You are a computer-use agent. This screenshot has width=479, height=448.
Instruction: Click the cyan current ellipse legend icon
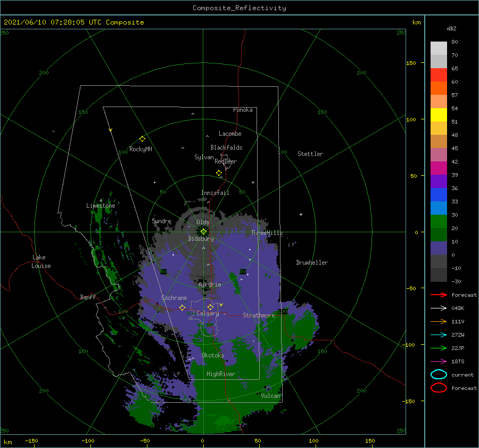tap(439, 374)
